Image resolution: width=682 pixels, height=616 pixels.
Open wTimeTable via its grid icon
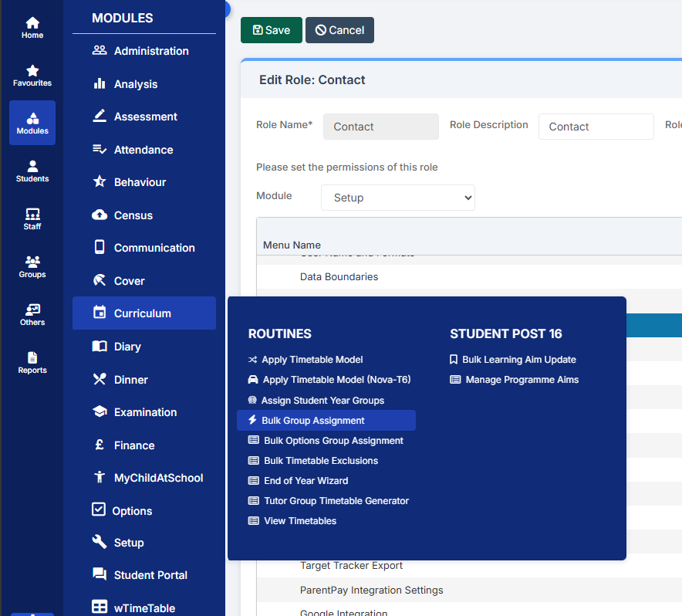(x=100, y=606)
